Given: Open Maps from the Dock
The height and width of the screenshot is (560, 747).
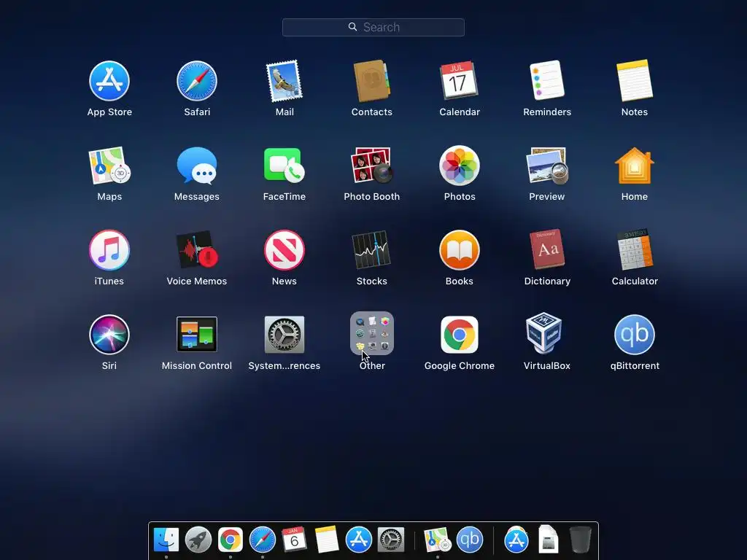Looking at the screenshot, I should tap(438, 540).
